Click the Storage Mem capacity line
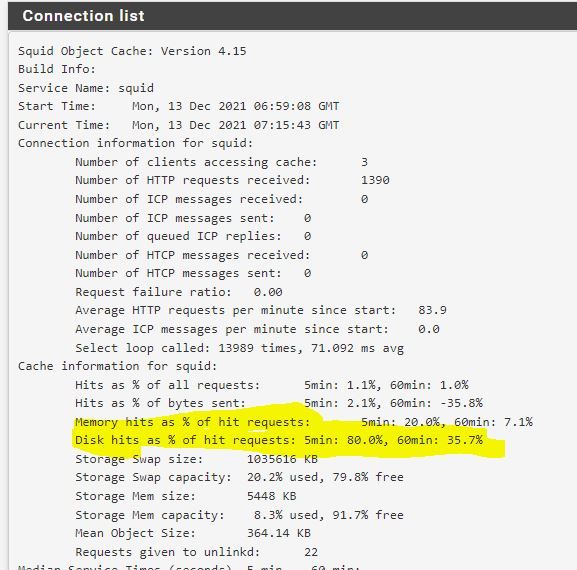The image size is (577, 570). pos(239,515)
